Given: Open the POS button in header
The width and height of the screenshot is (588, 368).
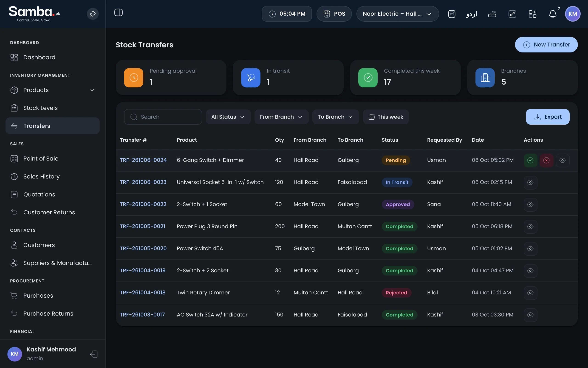Looking at the screenshot, I should coord(334,14).
